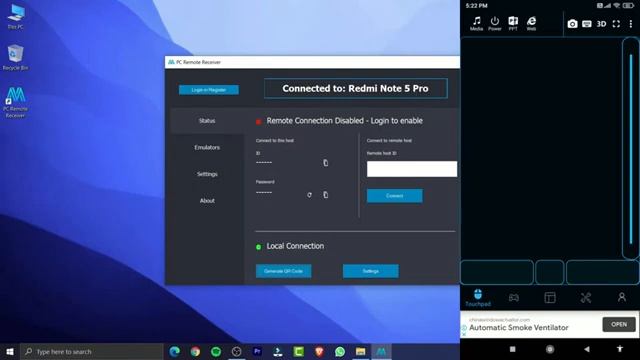The width and height of the screenshot is (640, 360).
Task: Click the Connect button
Action: point(394,196)
